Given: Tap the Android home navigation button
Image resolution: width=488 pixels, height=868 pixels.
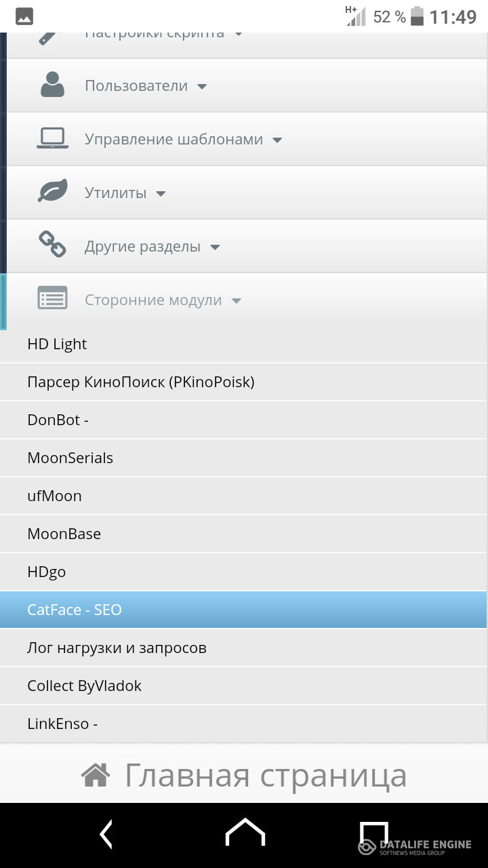Looking at the screenshot, I should 245,833.
